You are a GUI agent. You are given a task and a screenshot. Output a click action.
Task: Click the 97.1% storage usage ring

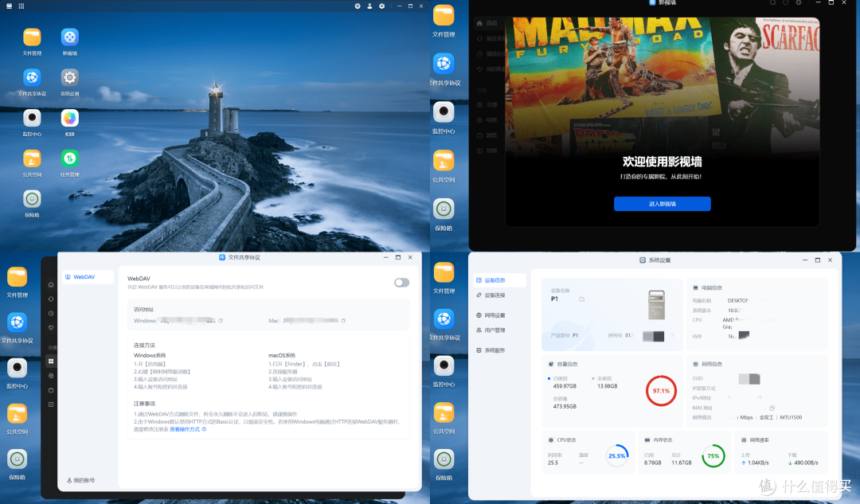661,391
